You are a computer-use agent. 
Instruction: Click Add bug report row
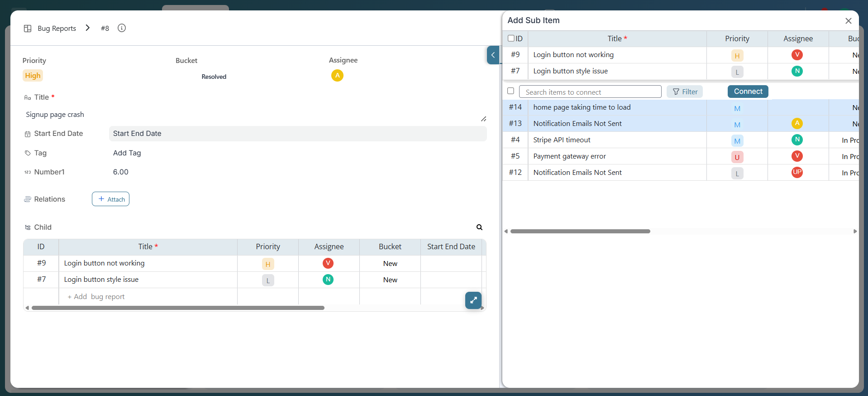96,297
